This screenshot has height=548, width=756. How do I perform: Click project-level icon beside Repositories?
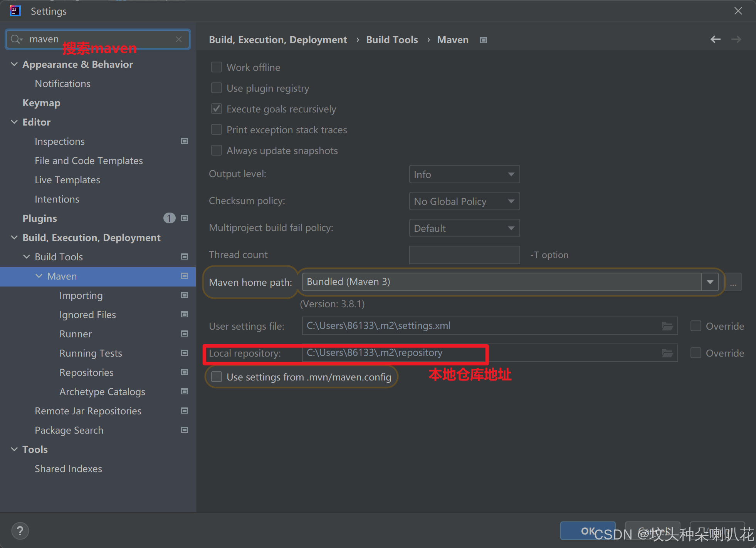coord(185,372)
